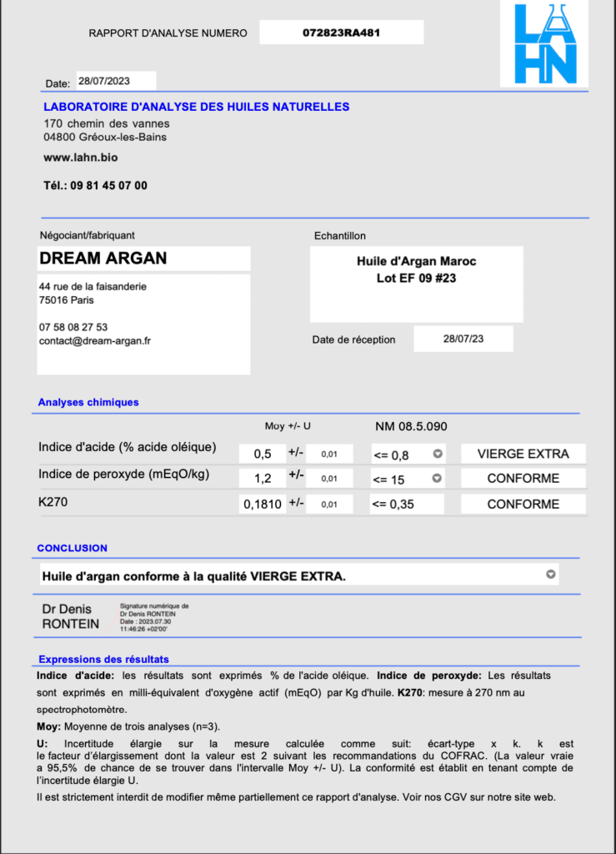Click the sample field Huile d'Argan Maroc

click(x=416, y=284)
